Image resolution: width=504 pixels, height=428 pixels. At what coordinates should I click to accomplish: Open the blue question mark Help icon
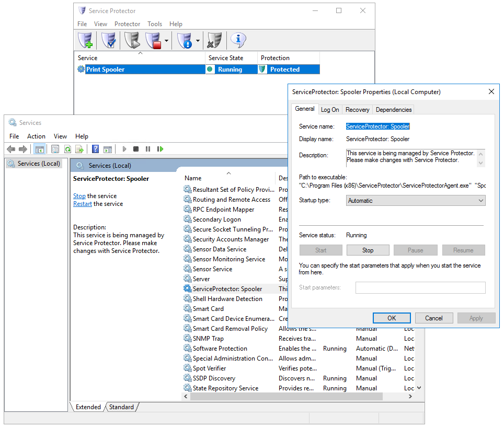click(96, 149)
